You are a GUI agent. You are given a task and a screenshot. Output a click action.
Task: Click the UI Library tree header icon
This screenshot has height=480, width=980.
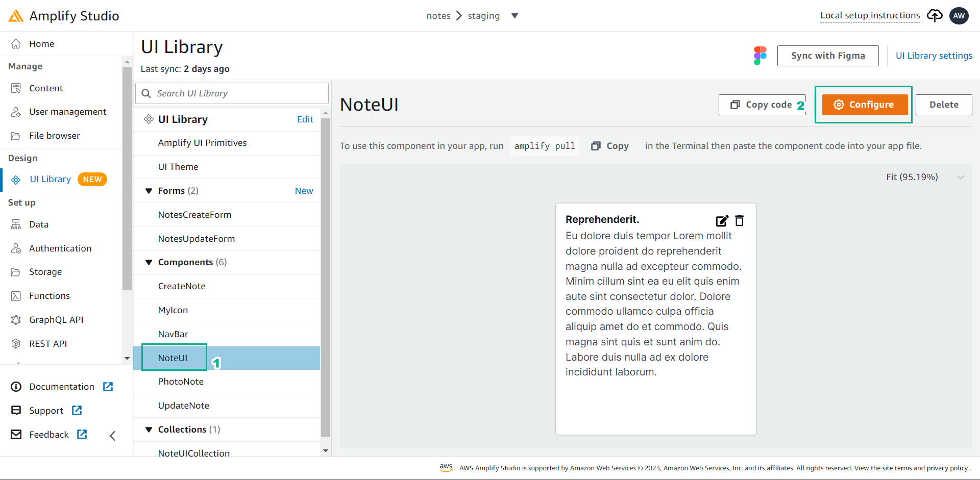click(149, 119)
